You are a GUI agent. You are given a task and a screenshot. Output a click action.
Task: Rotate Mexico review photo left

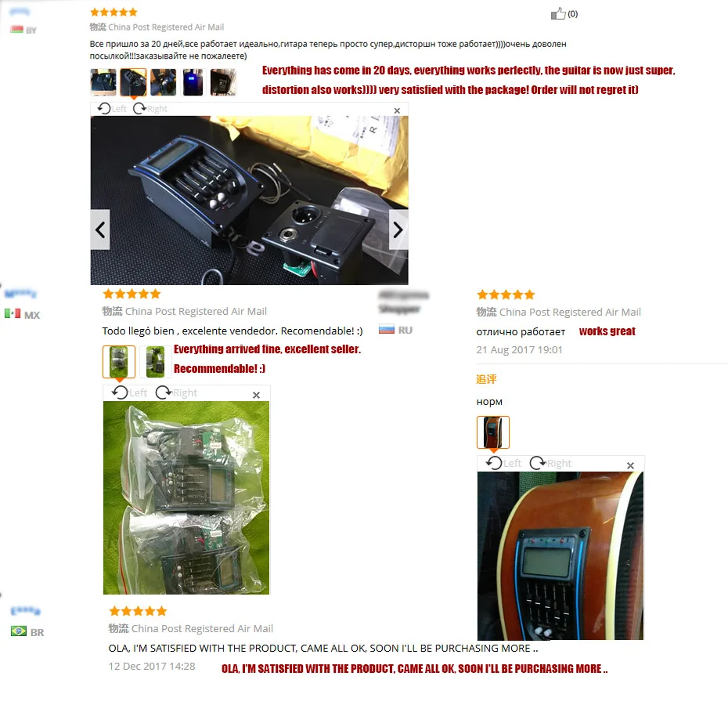tap(129, 392)
